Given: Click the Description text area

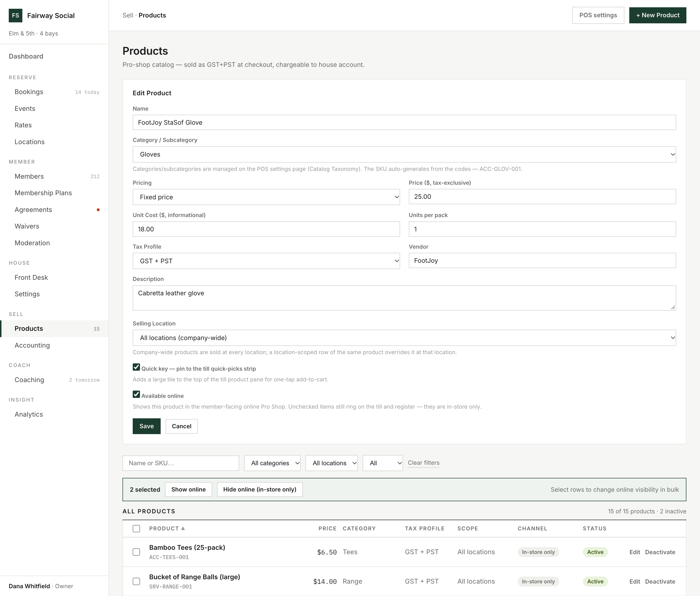Looking at the screenshot, I should 404,298.
